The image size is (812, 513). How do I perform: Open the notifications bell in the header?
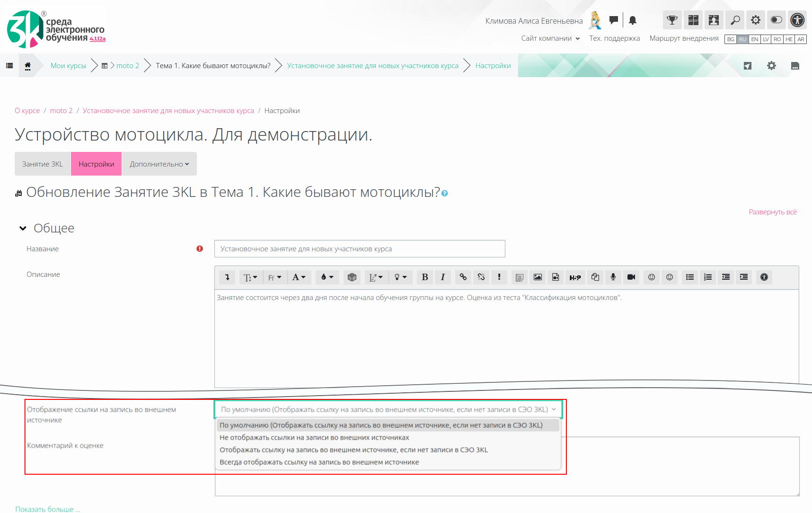[x=633, y=20]
